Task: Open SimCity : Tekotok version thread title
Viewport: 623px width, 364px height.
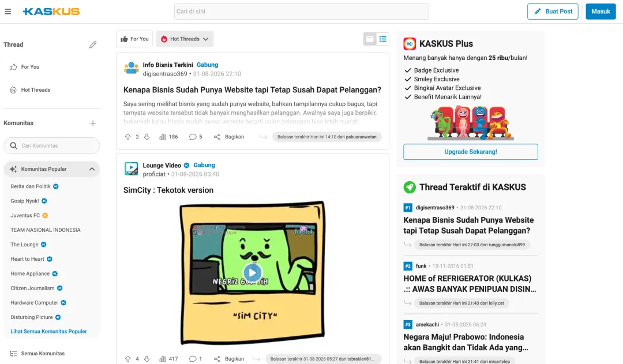Action: pyautogui.click(x=168, y=190)
